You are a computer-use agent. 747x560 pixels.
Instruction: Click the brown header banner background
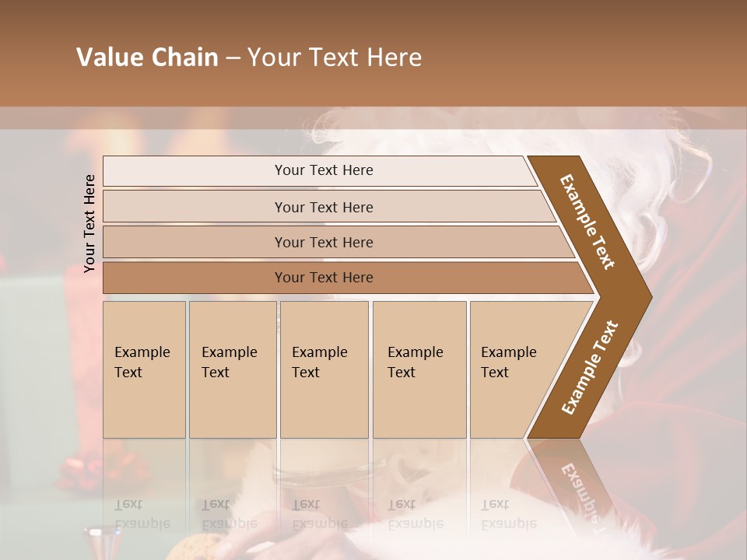click(x=373, y=54)
